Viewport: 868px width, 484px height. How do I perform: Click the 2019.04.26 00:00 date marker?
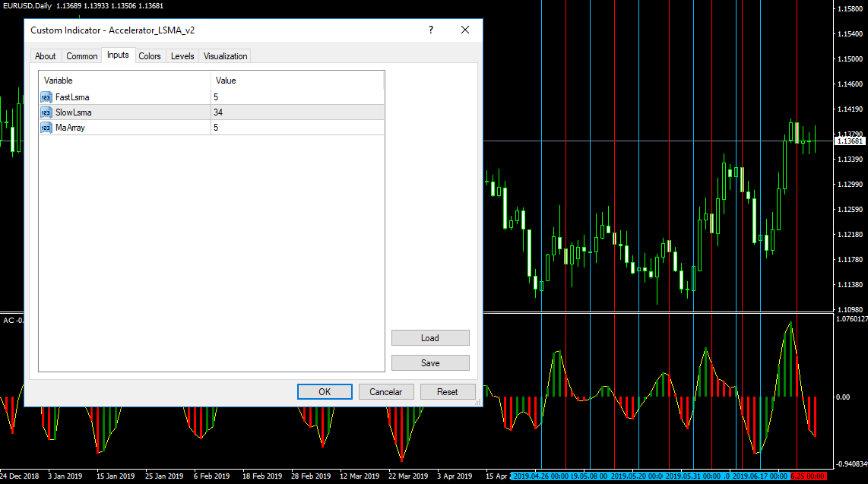(x=540, y=476)
